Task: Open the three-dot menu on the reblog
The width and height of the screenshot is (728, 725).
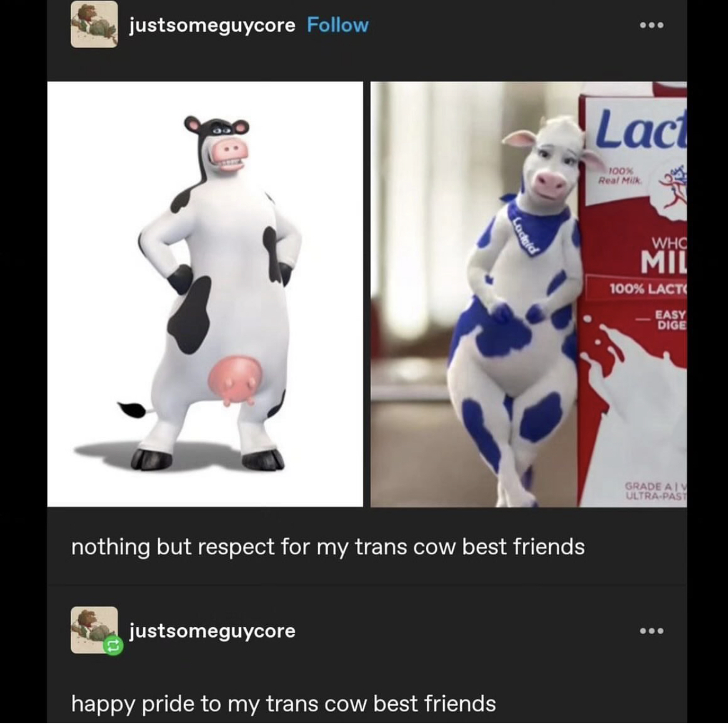Action: pos(652,631)
